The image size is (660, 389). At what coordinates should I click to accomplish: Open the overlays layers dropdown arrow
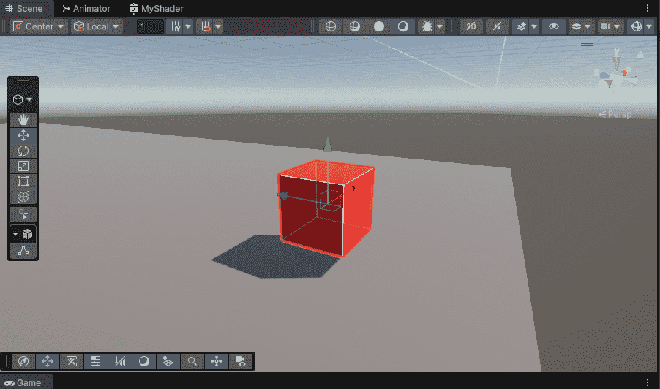coord(587,27)
